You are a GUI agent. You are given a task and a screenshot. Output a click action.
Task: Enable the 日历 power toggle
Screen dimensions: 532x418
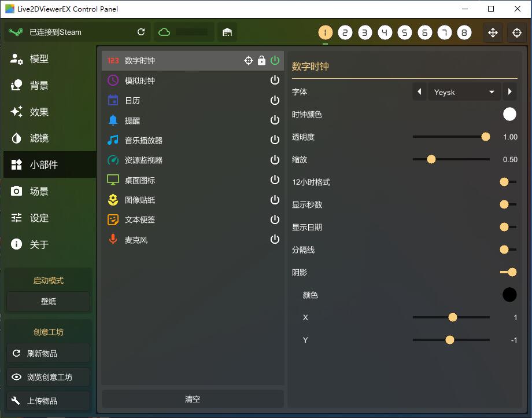click(275, 100)
